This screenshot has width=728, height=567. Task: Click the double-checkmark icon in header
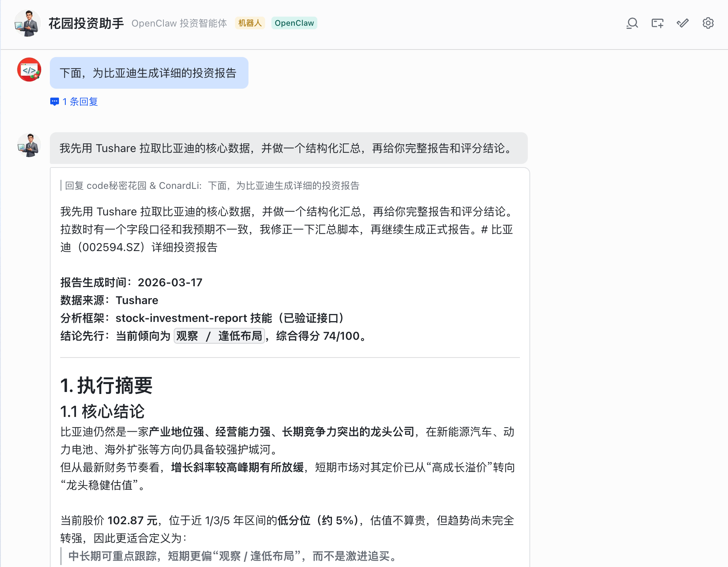[x=682, y=23]
